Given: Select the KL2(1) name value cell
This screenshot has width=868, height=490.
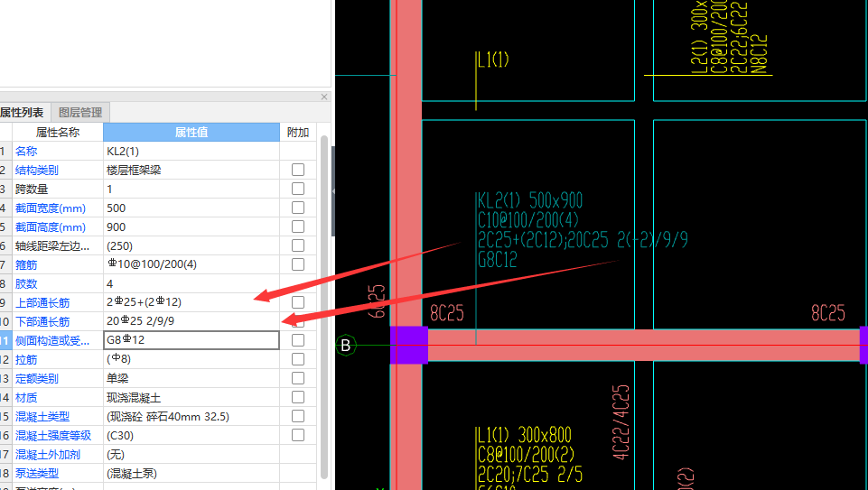Looking at the screenshot, I should (x=191, y=151).
